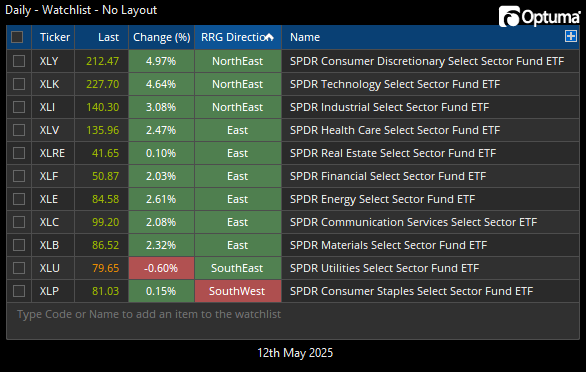Image resolution: width=586 pixels, height=372 pixels.
Task: Click the red SouthWest direction cell
Action: pos(238,291)
